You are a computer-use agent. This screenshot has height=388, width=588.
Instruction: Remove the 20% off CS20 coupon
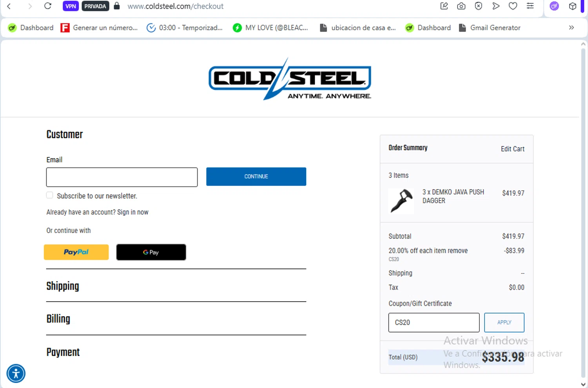point(458,251)
